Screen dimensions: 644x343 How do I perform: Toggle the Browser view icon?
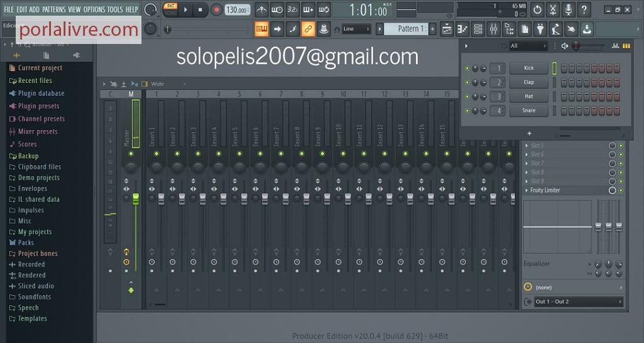pyautogui.click(x=509, y=29)
